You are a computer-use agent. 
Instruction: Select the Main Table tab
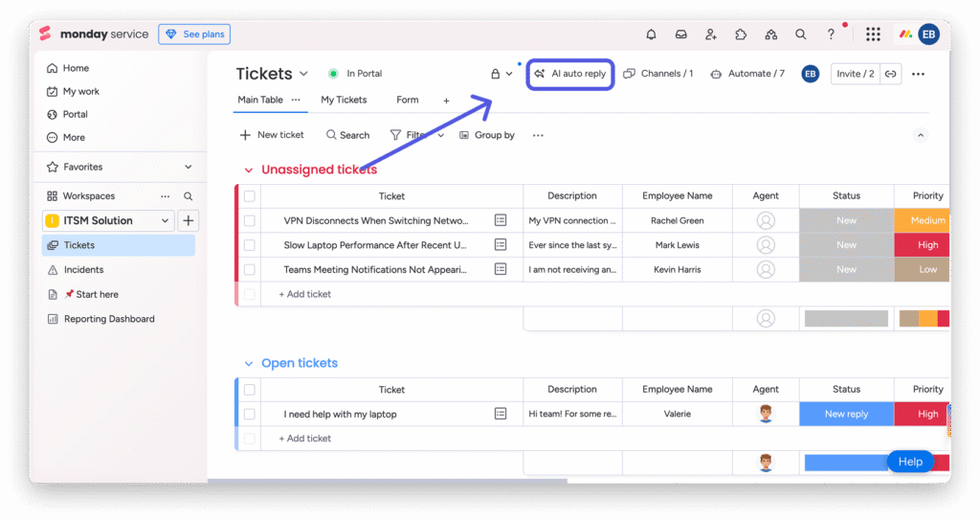click(x=260, y=100)
